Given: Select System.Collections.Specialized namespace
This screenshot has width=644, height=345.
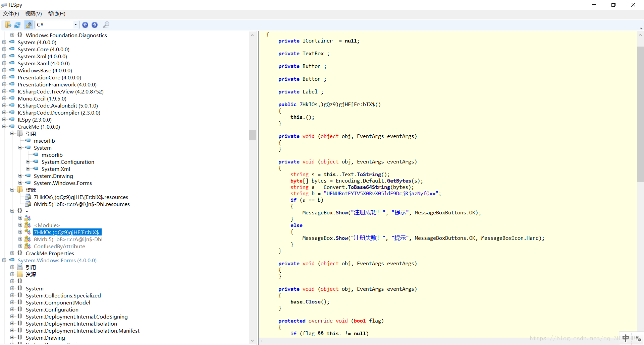Looking at the screenshot, I should click(x=63, y=295).
